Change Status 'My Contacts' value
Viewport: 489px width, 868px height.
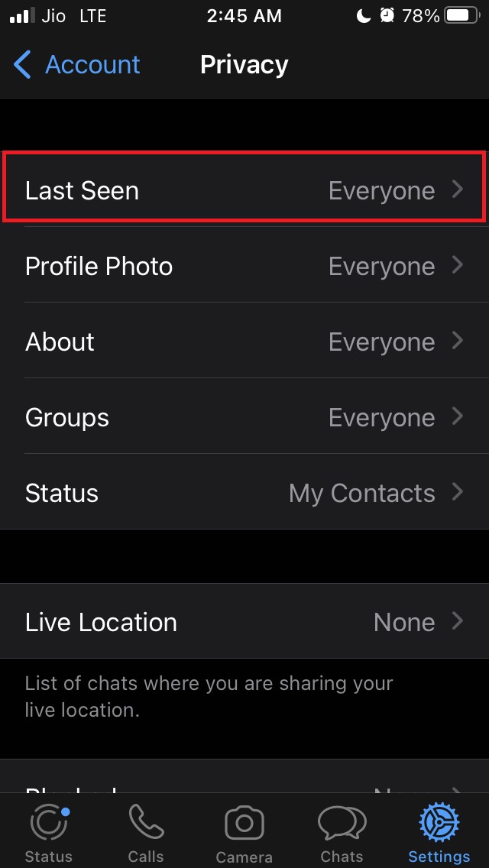[x=361, y=494]
